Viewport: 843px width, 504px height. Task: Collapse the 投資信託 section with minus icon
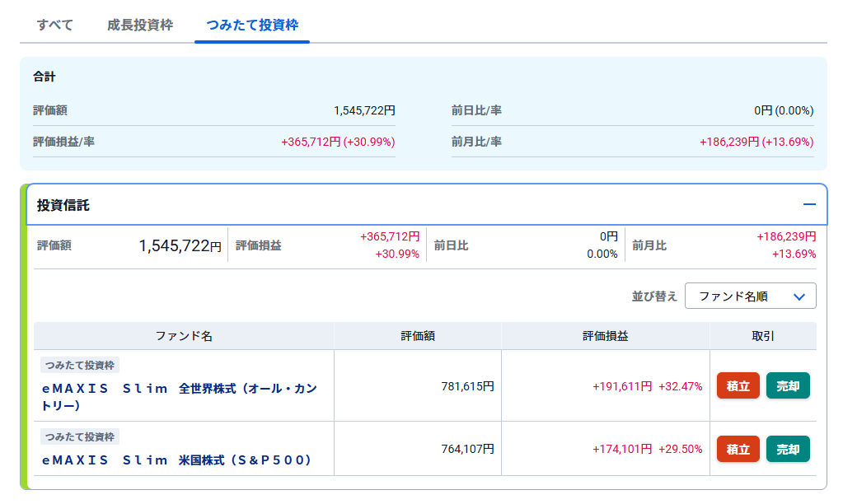[x=809, y=204]
